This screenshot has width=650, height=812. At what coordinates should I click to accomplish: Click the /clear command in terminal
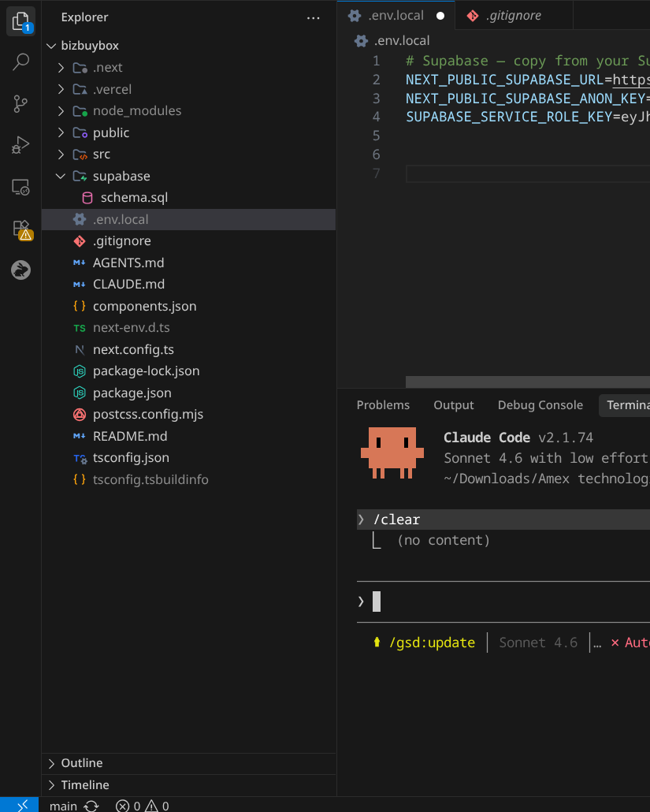pyautogui.click(x=396, y=520)
